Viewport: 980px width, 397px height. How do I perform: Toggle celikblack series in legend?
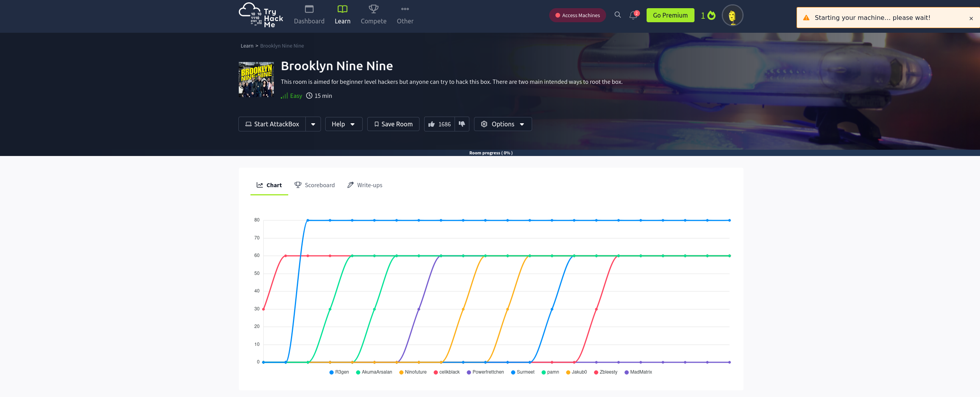coord(447,372)
